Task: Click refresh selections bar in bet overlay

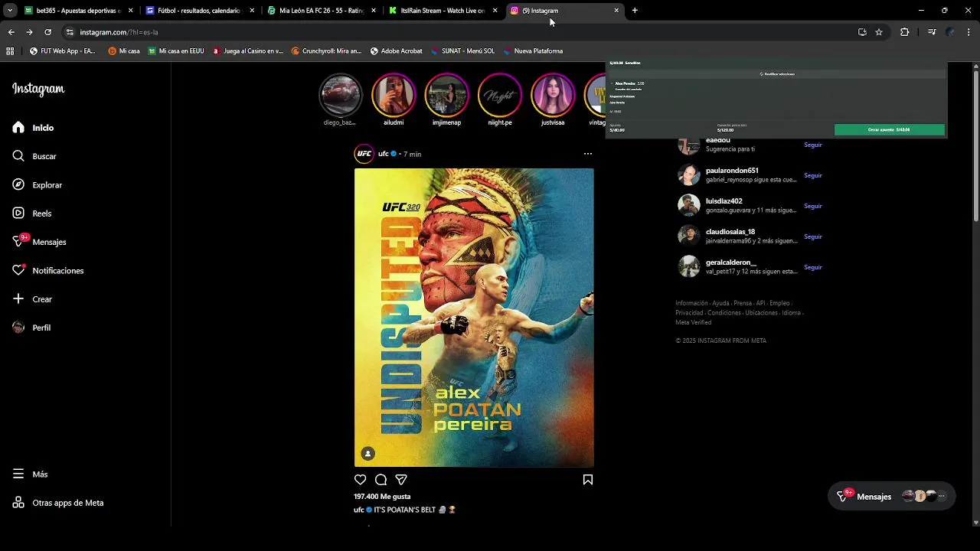Action: 776,74
